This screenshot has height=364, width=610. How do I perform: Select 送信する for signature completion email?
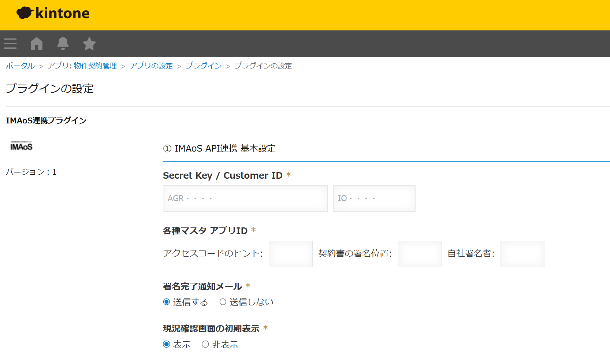click(x=166, y=302)
